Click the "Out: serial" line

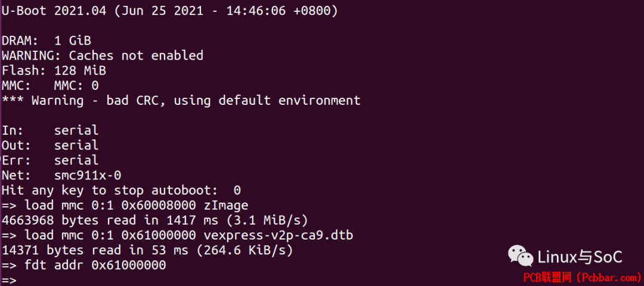point(50,145)
